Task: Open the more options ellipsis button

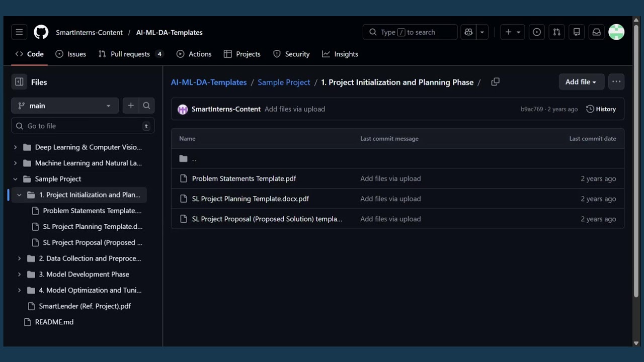Action: [x=616, y=82]
